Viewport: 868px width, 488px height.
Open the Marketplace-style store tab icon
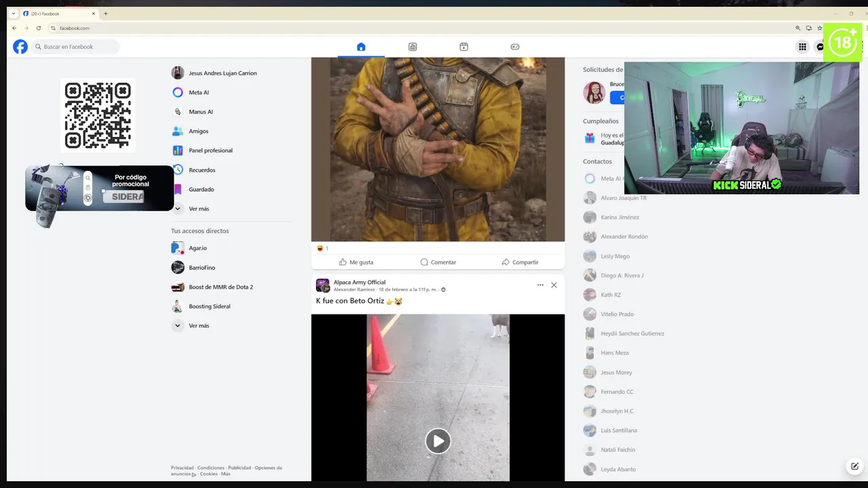tap(464, 47)
